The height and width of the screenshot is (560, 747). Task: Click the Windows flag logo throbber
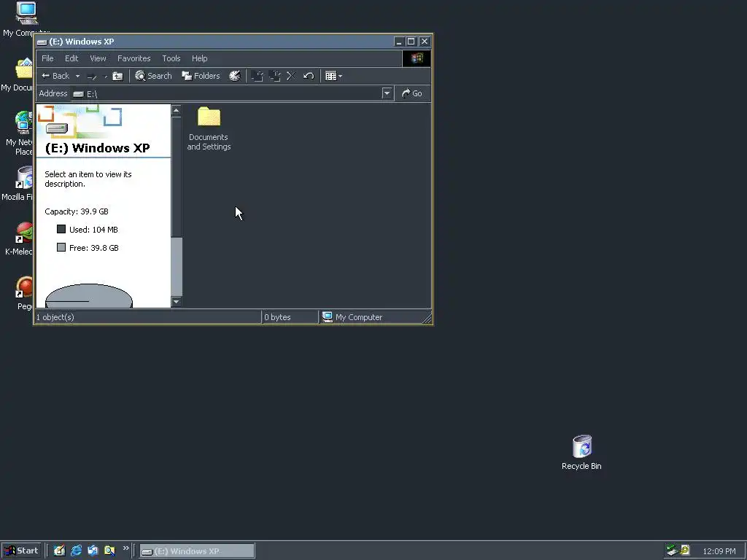point(417,58)
